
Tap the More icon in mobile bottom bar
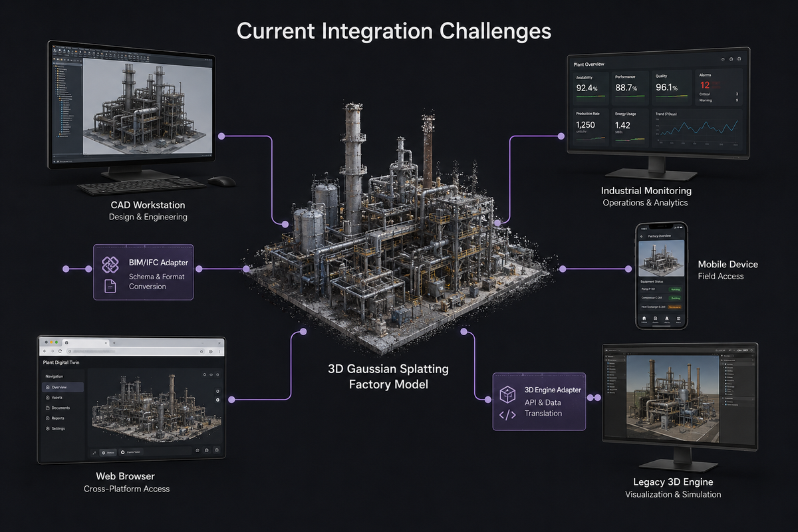click(678, 319)
